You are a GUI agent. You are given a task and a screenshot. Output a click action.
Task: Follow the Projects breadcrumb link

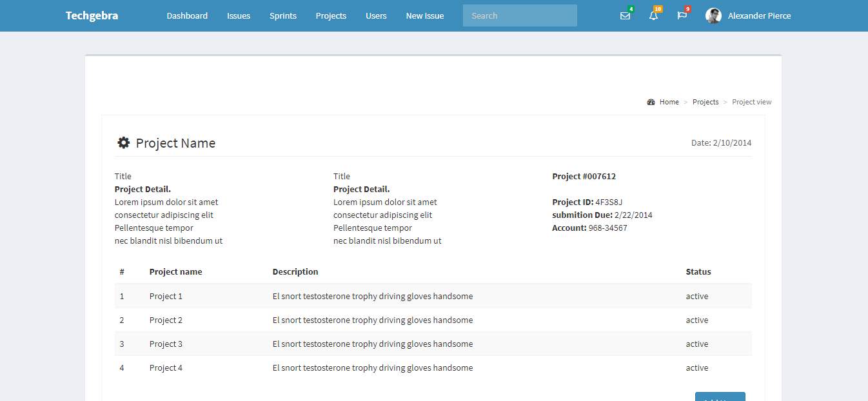[705, 102]
